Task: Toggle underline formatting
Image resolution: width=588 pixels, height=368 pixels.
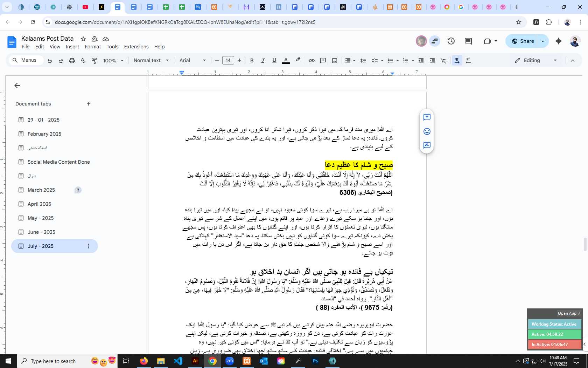Action: click(x=274, y=61)
